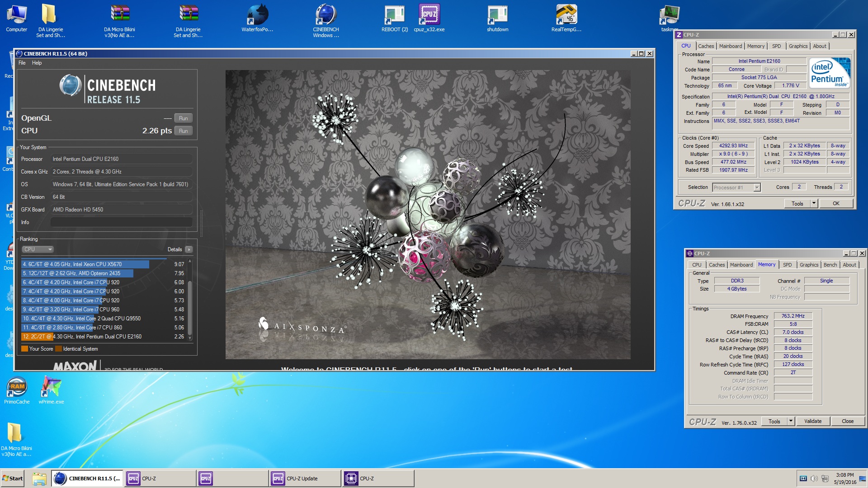Viewport: 868px width, 488px height.
Task: Launch PrimoCache desktop shortcut
Action: click(x=17, y=390)
